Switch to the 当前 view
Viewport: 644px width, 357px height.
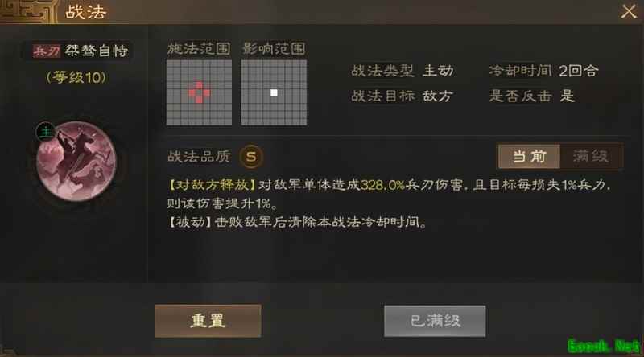coord(529,156)
